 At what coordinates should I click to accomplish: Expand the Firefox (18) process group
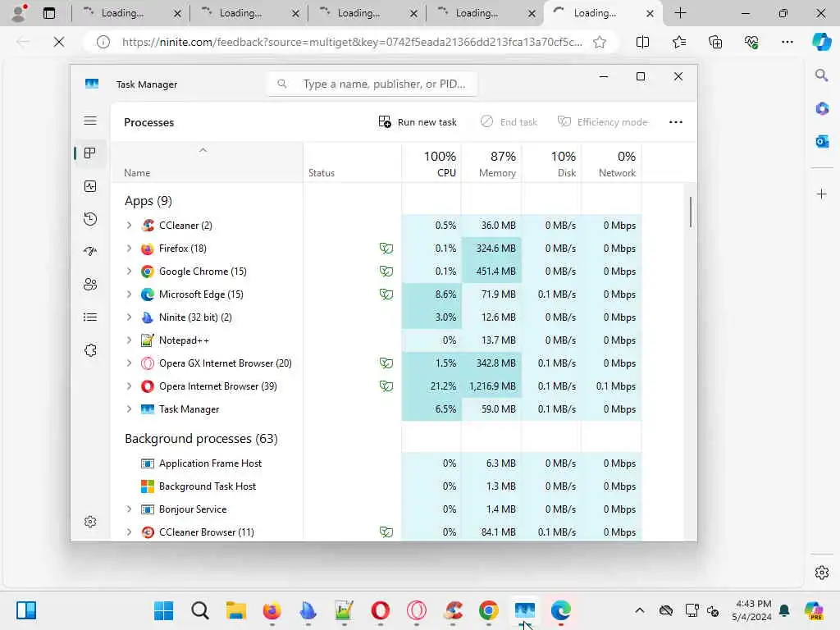click(129, 248)
